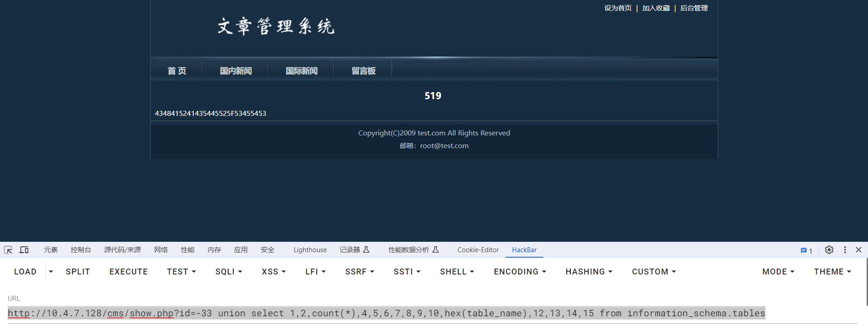868x329 pixels.
Task: Switch to the Cookie-Editor tab
Action: (x=478, y=250)
